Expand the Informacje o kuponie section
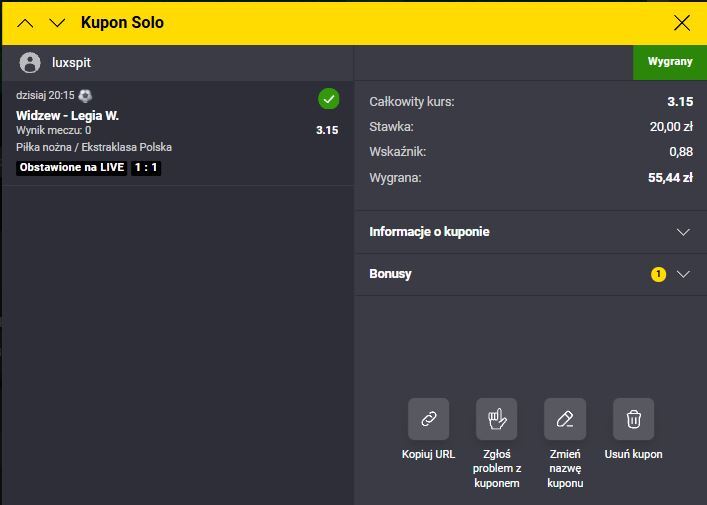 tap(683, 232)
